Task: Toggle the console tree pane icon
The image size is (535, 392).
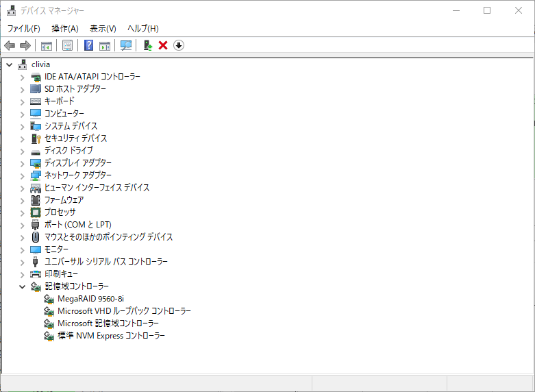Action: (x=47, y=45)
